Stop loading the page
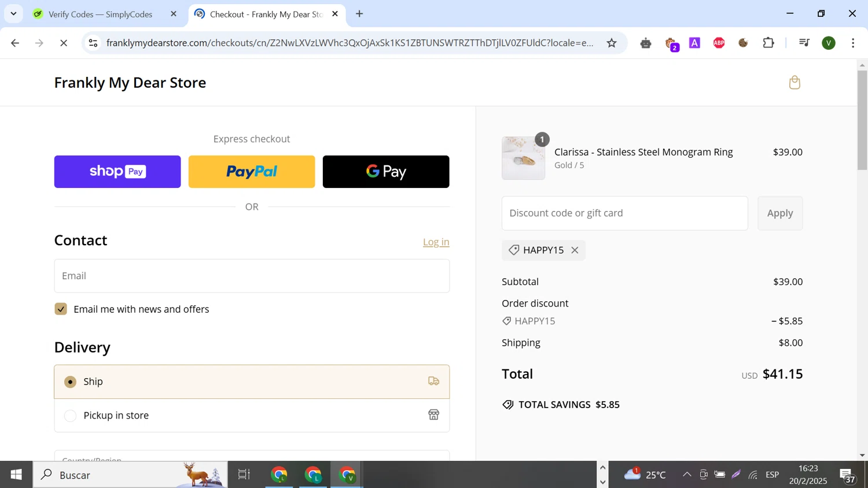 pyautogui.click(x=64, y=43)
